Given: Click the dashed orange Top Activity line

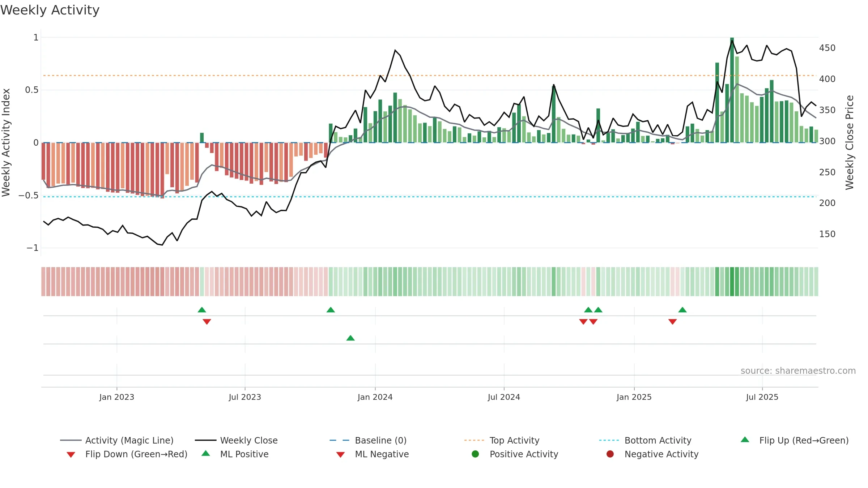Looking at the screenshot, I should click(x=430, y=76).
